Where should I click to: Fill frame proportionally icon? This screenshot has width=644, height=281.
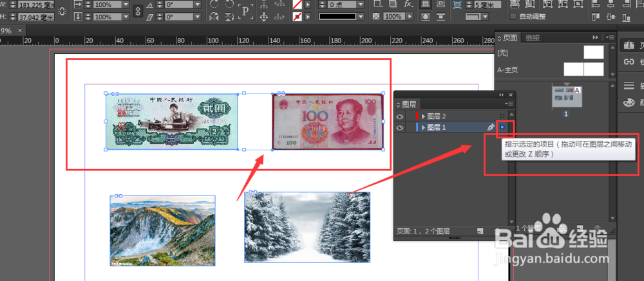point(514,4)
